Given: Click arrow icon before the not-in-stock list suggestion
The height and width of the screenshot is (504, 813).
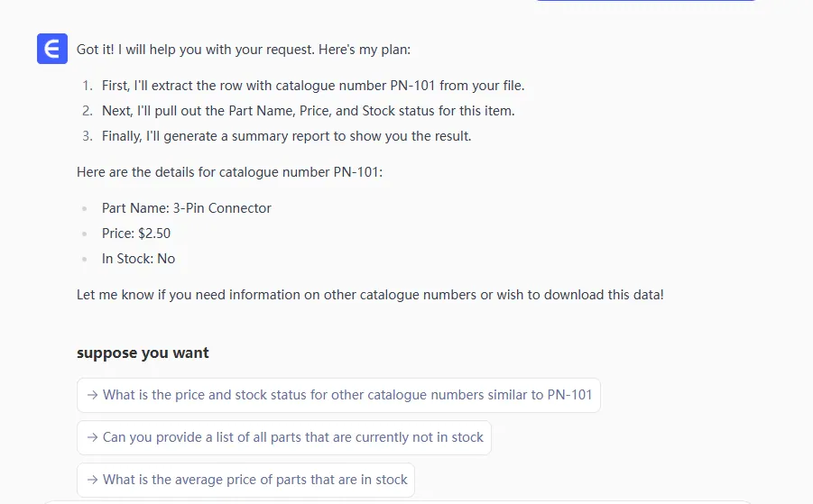Looking at the screenshot, I should (x=92, y=437).
